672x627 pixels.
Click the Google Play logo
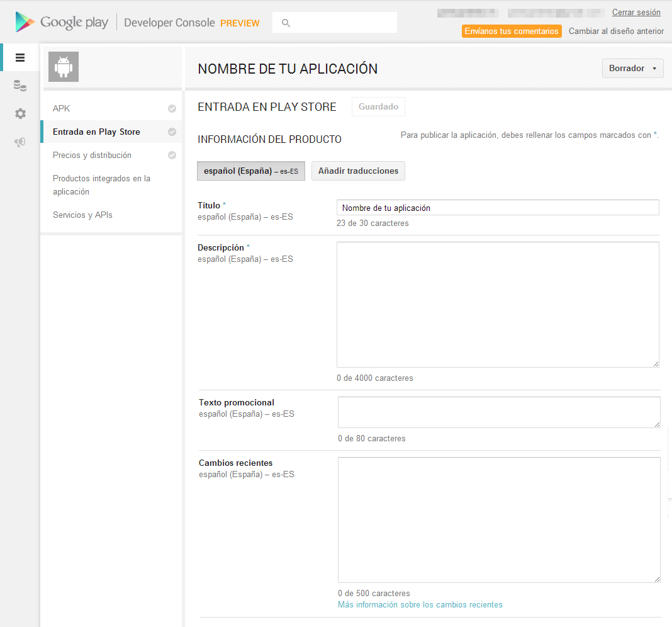(62, 23)
